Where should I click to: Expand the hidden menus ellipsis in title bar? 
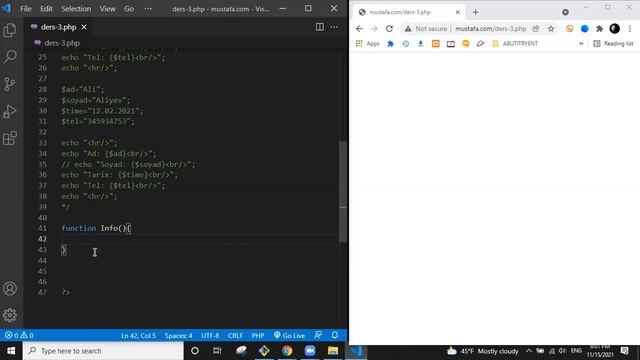[148, 9]
